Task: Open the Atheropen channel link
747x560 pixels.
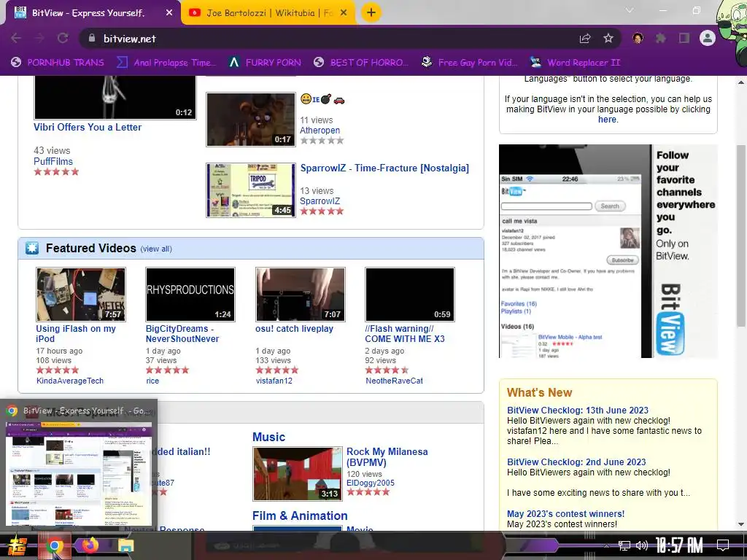Action: coord(320,130)
